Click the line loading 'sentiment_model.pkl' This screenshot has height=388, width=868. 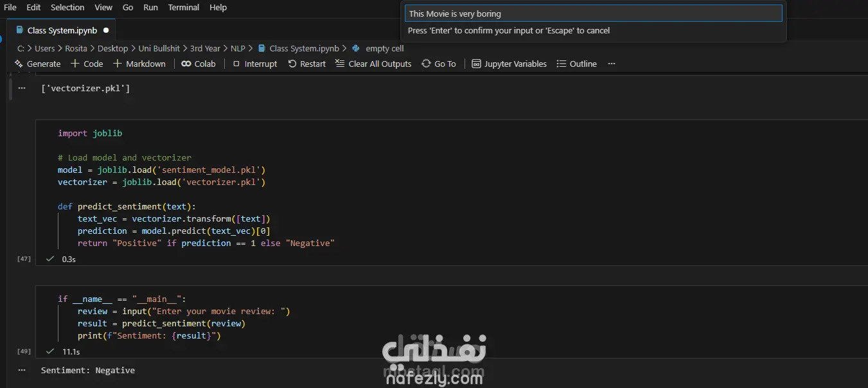(162, 170)
